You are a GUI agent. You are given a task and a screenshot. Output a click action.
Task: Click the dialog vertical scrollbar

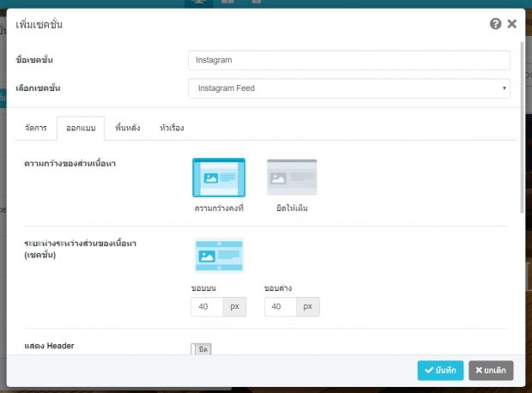522,127
